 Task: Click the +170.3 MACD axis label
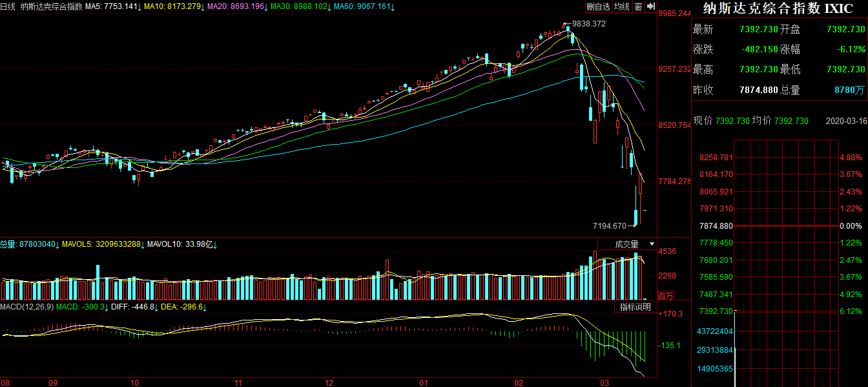[x=670, y=314]
